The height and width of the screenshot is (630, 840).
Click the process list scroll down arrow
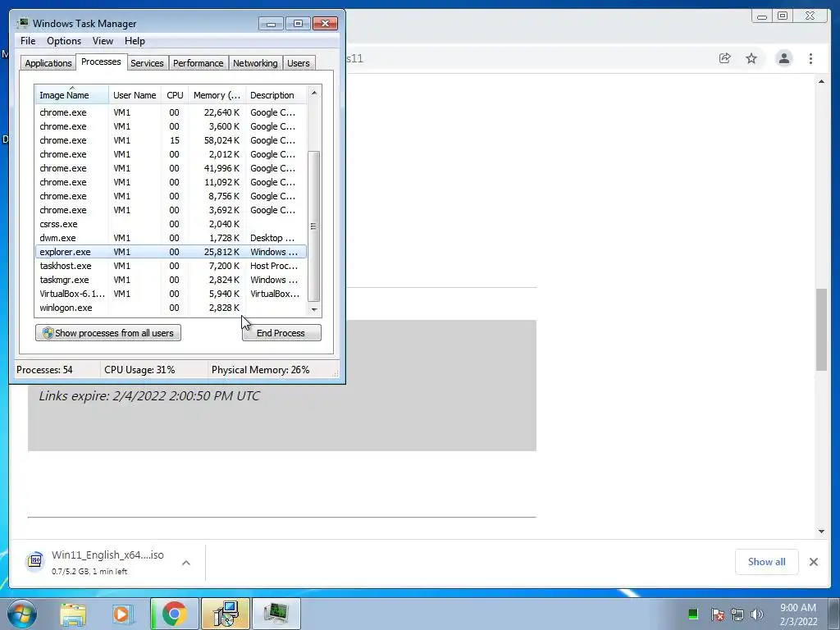(314, 309)
